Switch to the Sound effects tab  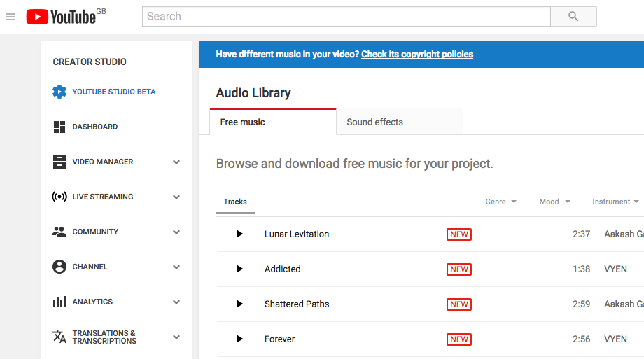[400, 122]
